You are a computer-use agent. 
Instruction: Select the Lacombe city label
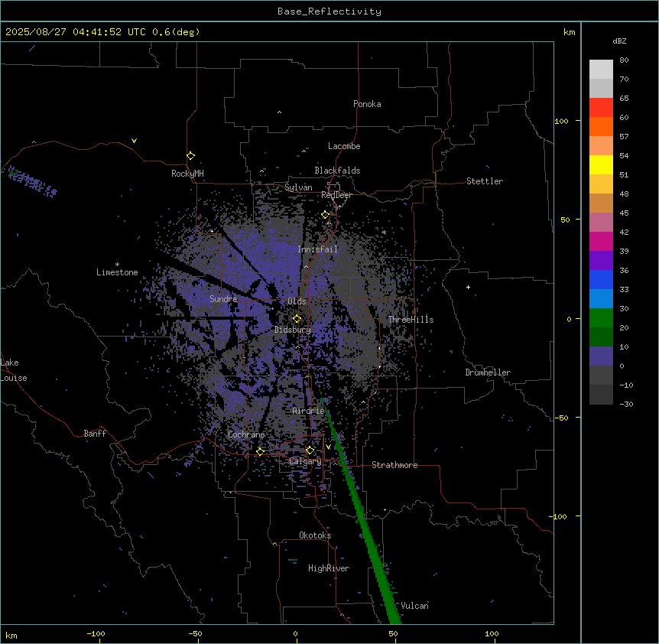tap(344, 146)
